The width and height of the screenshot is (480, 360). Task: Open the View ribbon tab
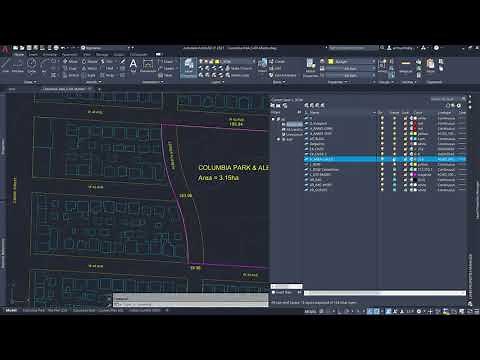[x=87, y=54]
